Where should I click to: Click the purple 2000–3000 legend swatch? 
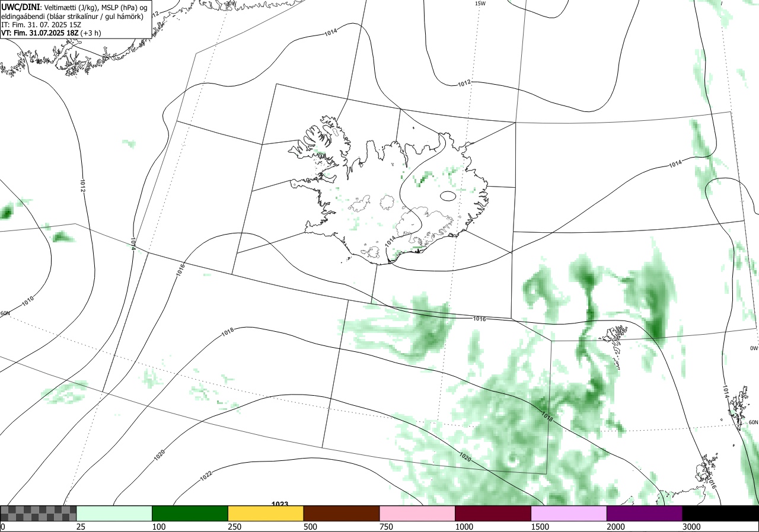point(645,513)
